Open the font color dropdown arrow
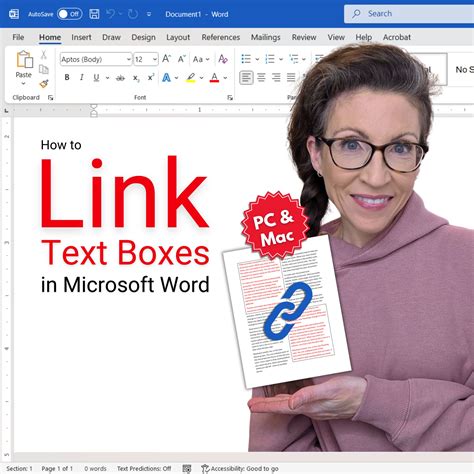The image size is (474, 474). tap(225, 78)
